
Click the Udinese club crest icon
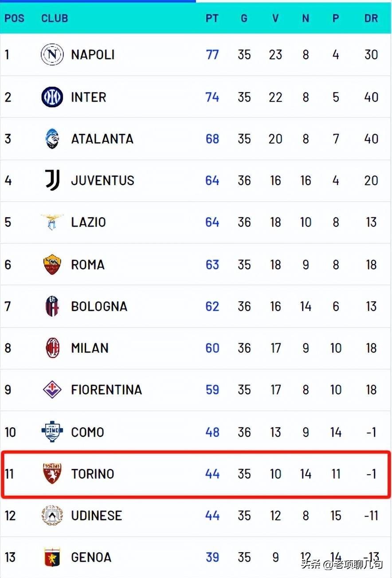pos(52,516)
